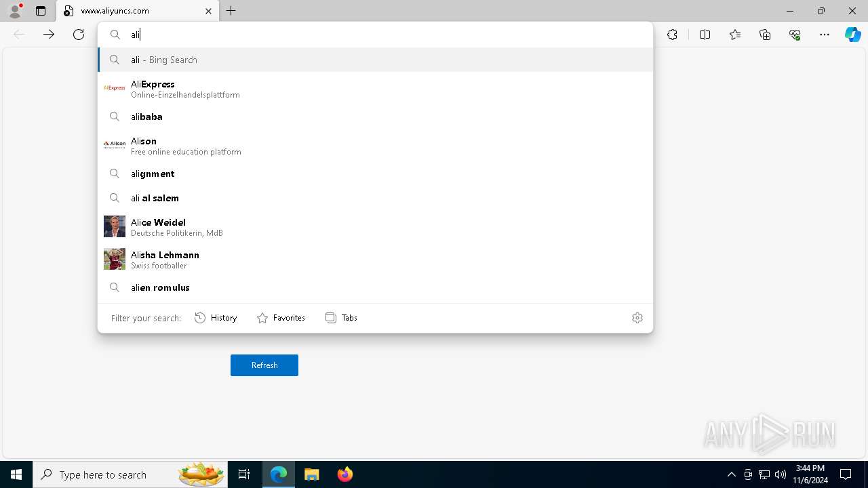Toggle Split screen icon

[x=705, y=35]
